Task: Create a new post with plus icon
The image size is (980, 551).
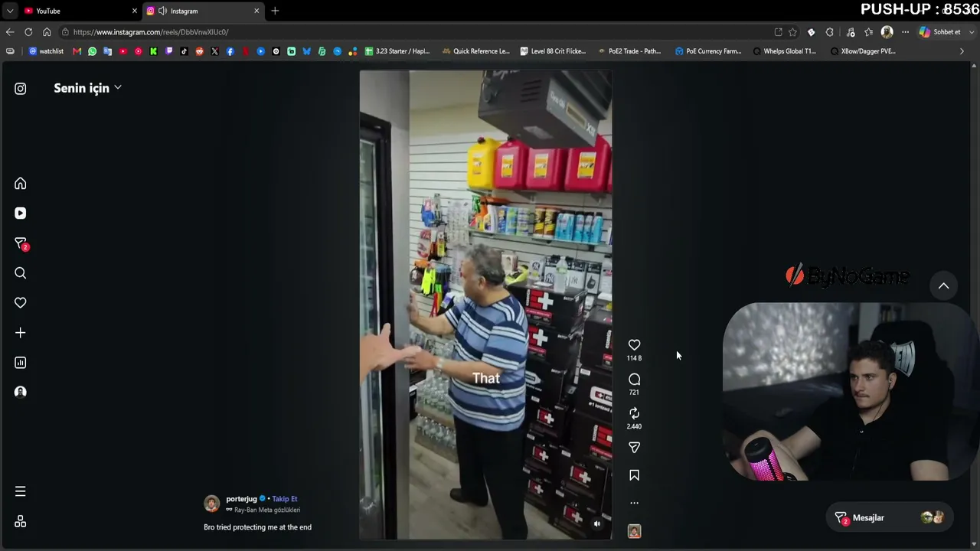Action: (x=21, y=333)
